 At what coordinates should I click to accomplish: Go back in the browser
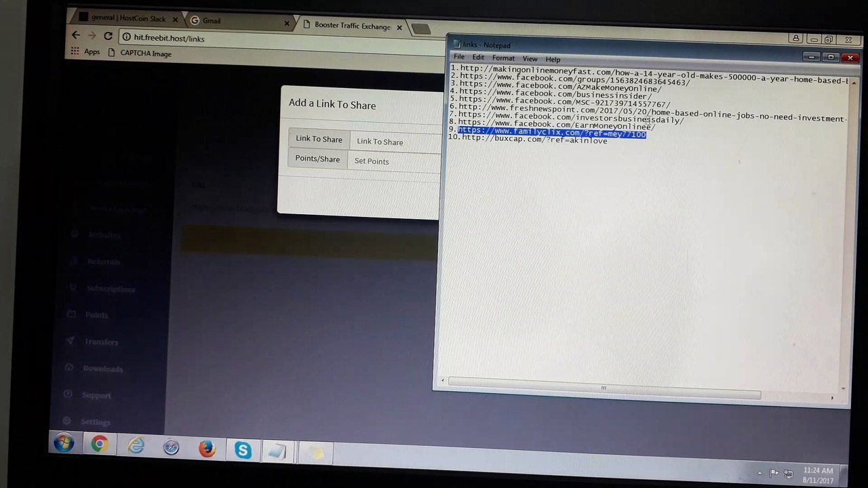tap(75, 35)
